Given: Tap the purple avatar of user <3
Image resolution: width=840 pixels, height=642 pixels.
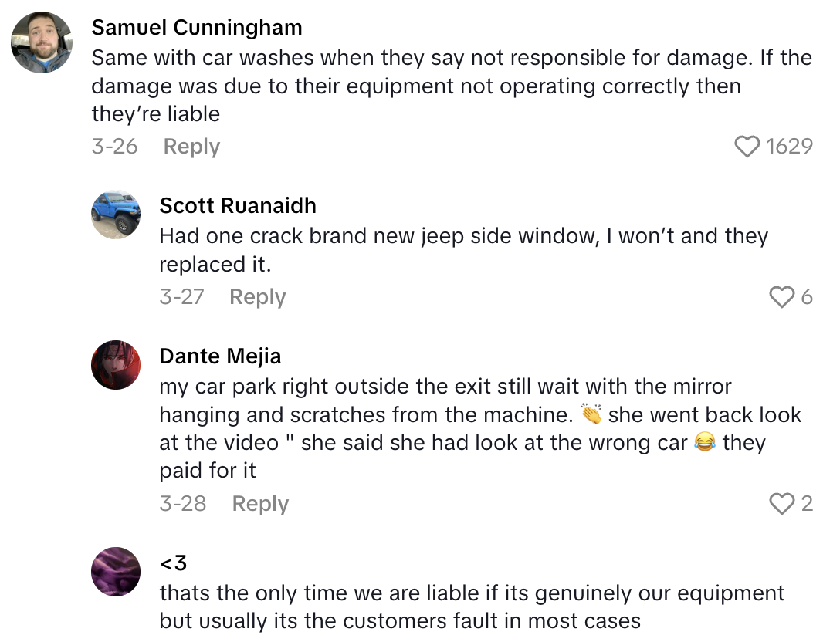Looking at the screenshot, I should [x=116, y=572].
